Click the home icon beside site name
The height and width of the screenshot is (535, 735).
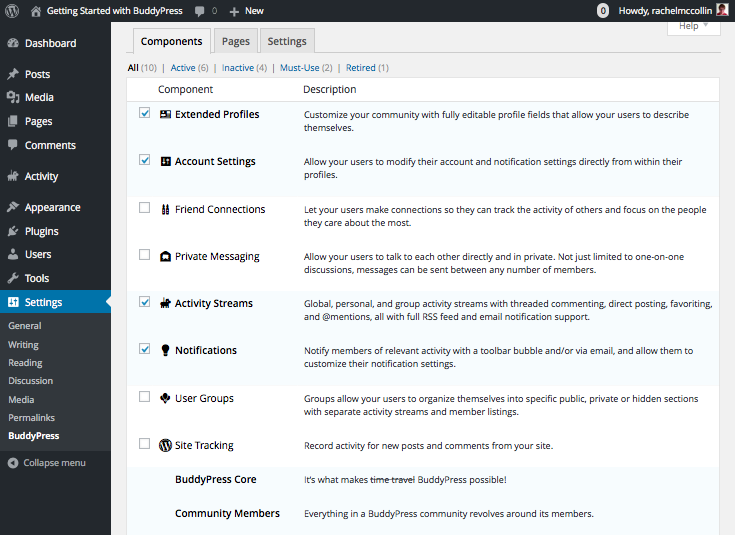coord(36,11)
